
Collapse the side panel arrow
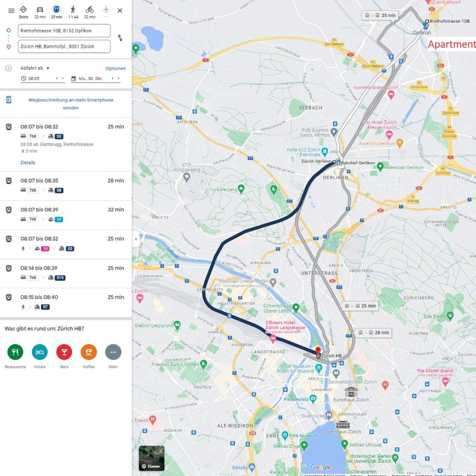[136, 239]
